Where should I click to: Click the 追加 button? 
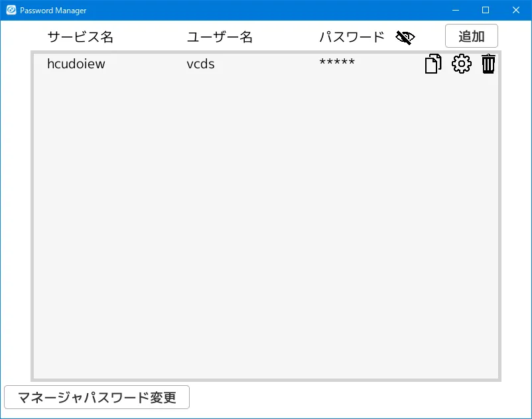point(471,36)
